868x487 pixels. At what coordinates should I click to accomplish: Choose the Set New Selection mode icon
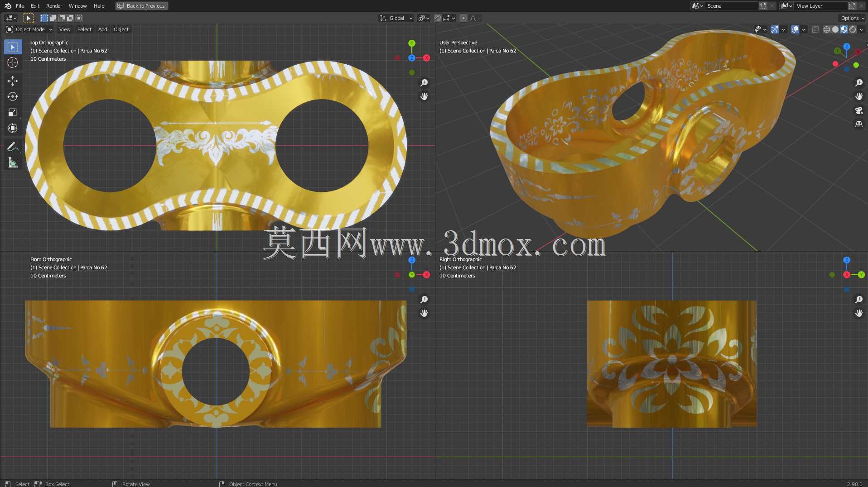[x=44, y=18]
